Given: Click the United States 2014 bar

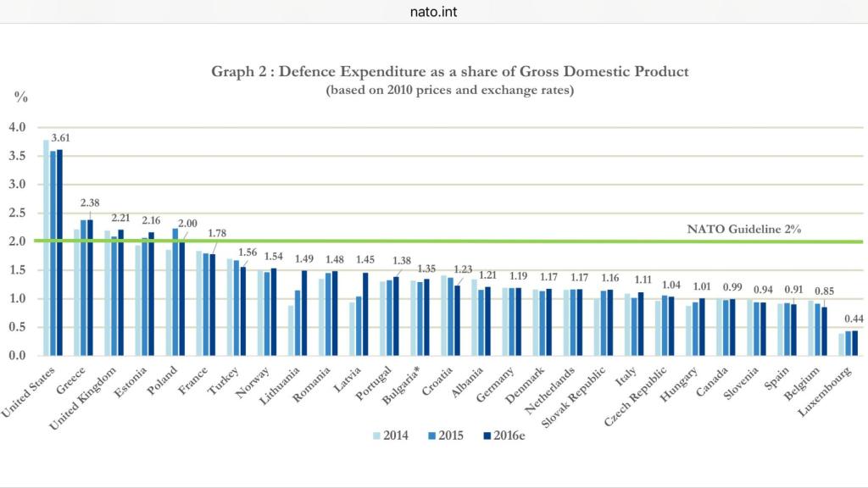Looking at the screenshot, I should 46,247.
